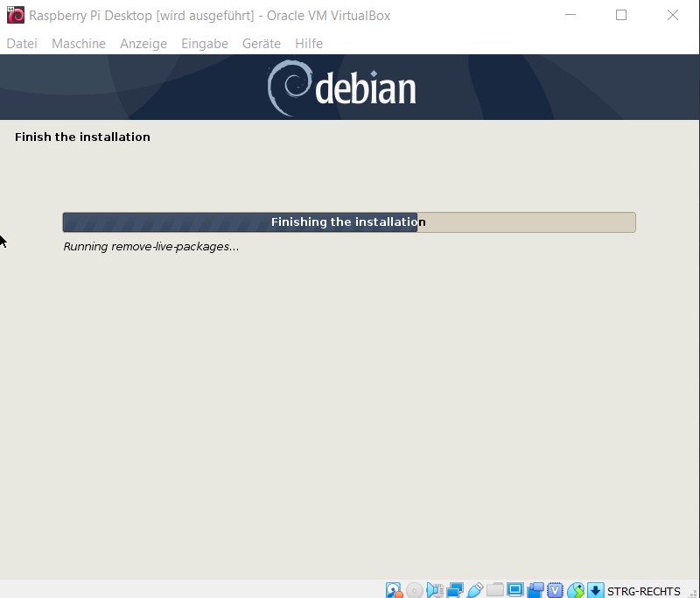Click the mouse integration status icon
Screen dimensions: 700x598
(576, 590)
